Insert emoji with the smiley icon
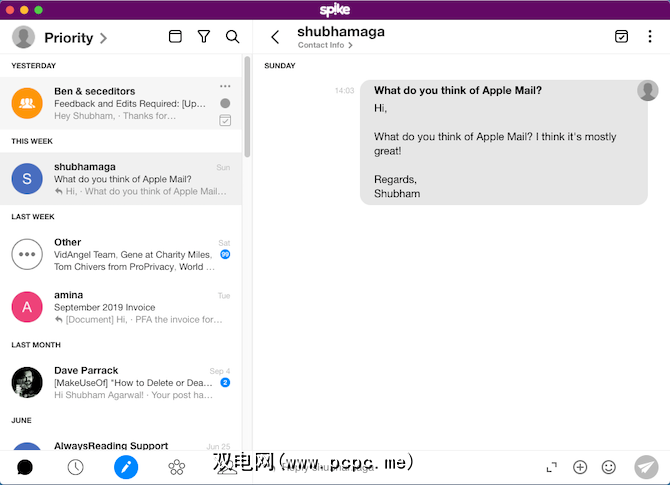This screenshot has width=670, height=485. (608, 467)
